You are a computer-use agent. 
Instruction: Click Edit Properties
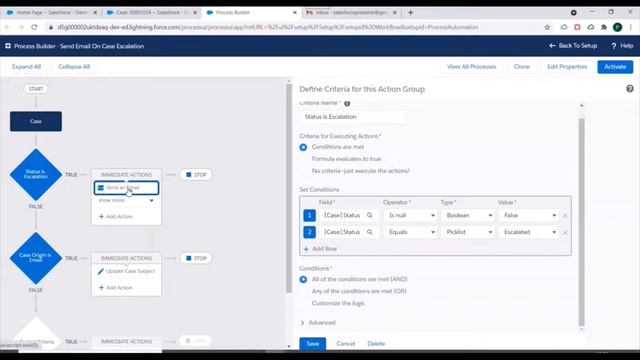[x=567, y=67]
